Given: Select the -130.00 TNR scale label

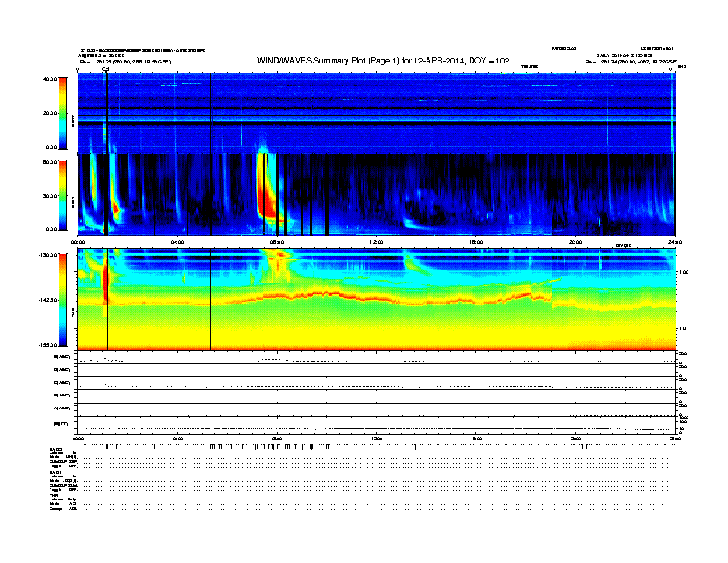Looking at the screenshot, I should 48,255.
